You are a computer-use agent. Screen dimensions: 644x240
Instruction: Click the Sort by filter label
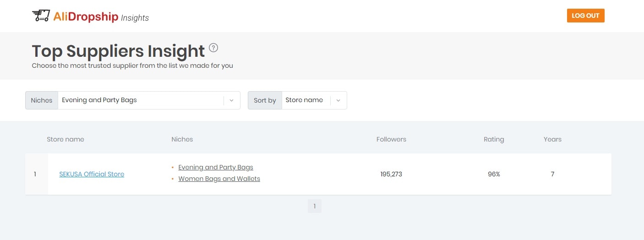point(265,100)
